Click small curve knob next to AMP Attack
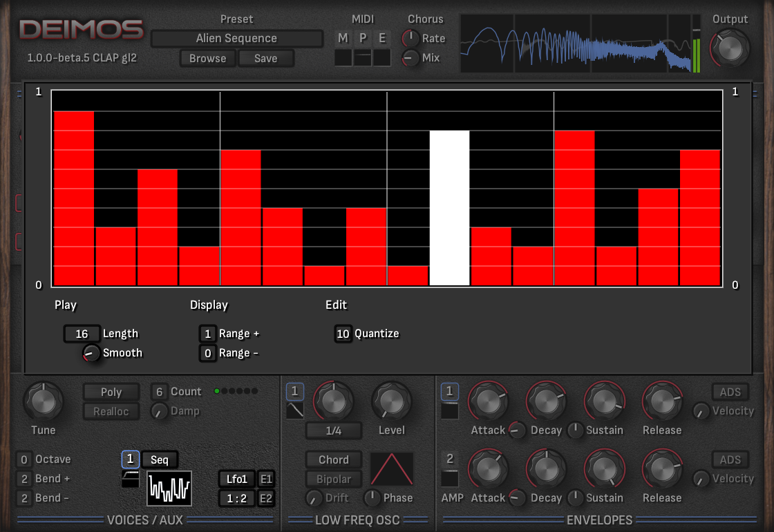 [518, 498]
